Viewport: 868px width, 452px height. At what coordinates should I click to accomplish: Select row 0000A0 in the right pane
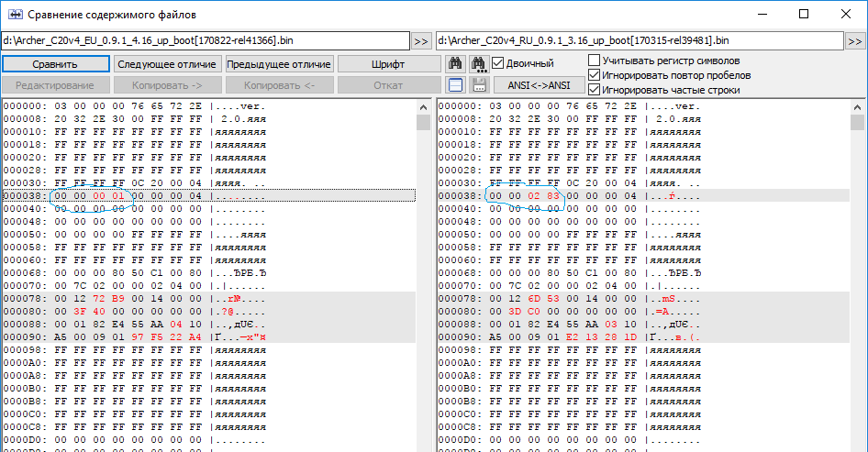coord(643,363)
